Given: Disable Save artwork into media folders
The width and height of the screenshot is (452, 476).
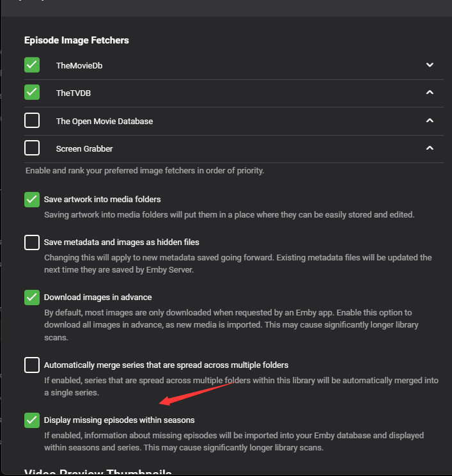Looking at the screenshot, I should [x=32, y=199].
